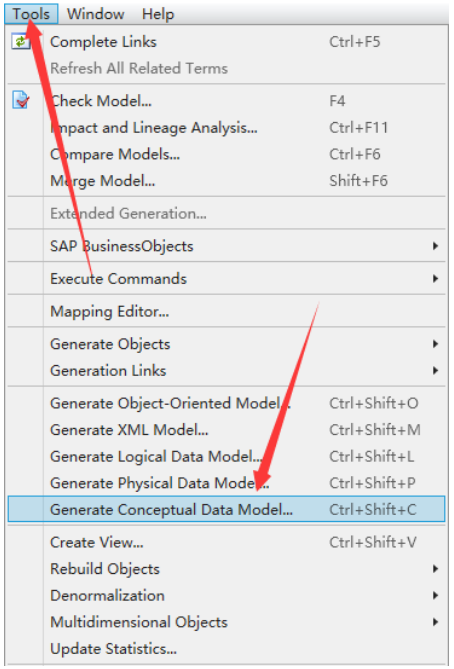Select Generate Conceptual Data Model

point(226,509)
